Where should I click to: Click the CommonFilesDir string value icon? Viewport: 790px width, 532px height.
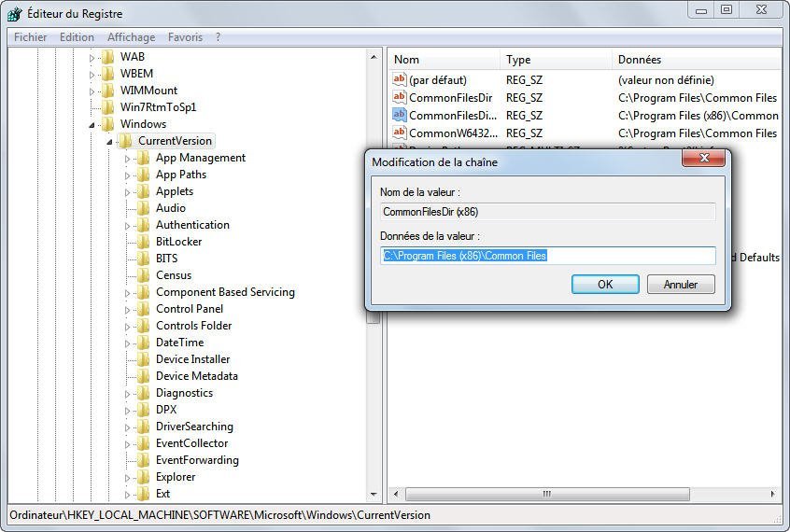pyautogui.click(x=399, y=97)
